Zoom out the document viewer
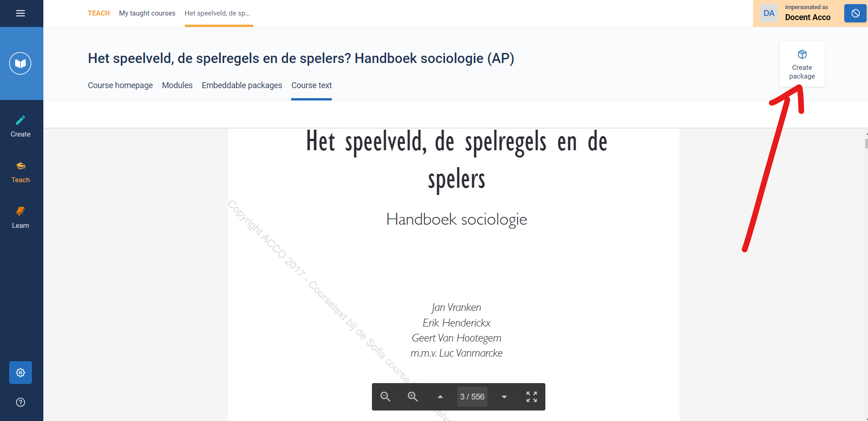868x421 pixels. coord(386,397)
